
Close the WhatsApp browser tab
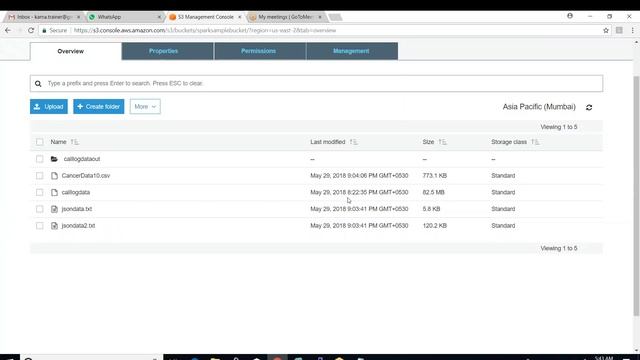tap(159, 17)
